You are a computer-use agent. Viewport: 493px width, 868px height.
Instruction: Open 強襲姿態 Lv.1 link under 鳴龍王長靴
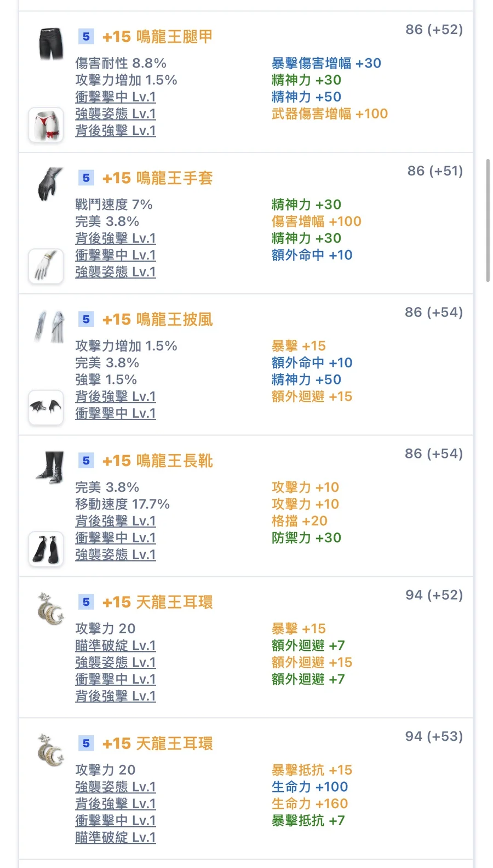pyautogui.click(x=116, y=555)
